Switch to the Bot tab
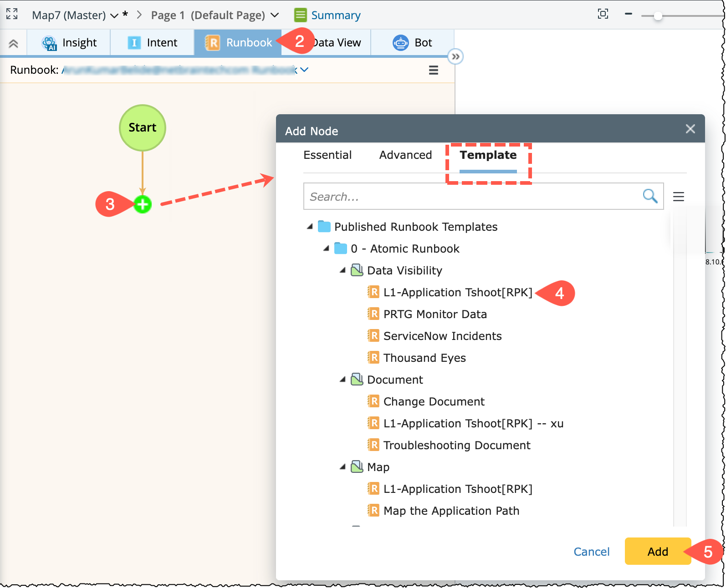Image resolution: width=726 pixels, height=588 pixels. click(x=412, y=43)
